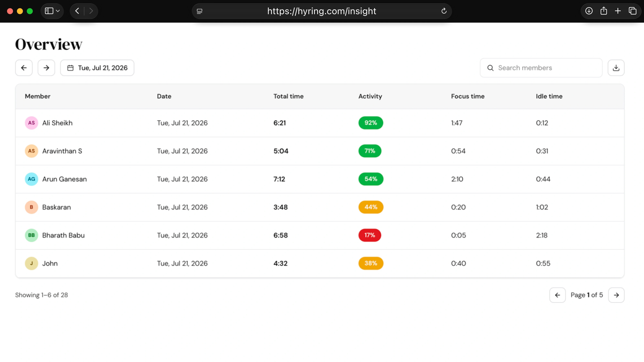Sort by Date column header

tap(164, 96)
